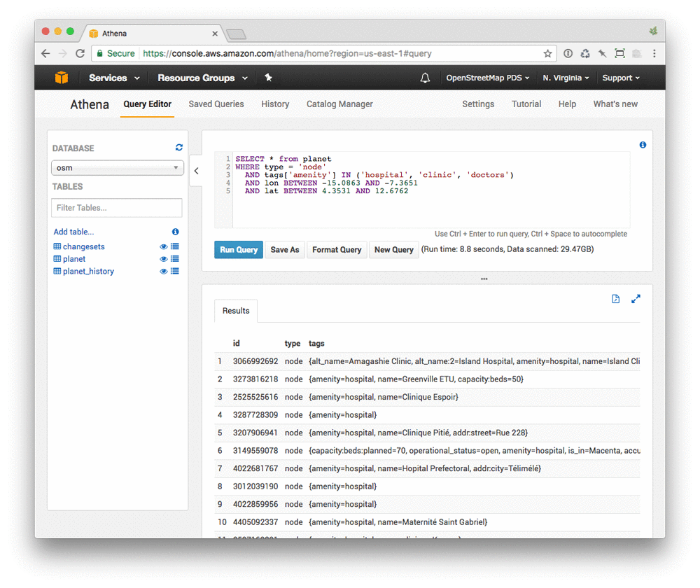Open the History tab
This screenshot has width=700, height=588.
[x=275, y=104]
